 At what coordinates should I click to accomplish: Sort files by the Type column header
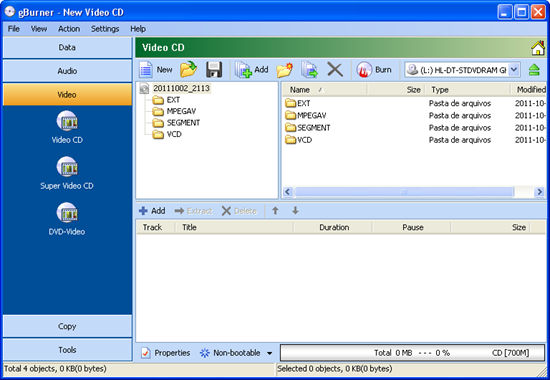click(x=468, y=90)
